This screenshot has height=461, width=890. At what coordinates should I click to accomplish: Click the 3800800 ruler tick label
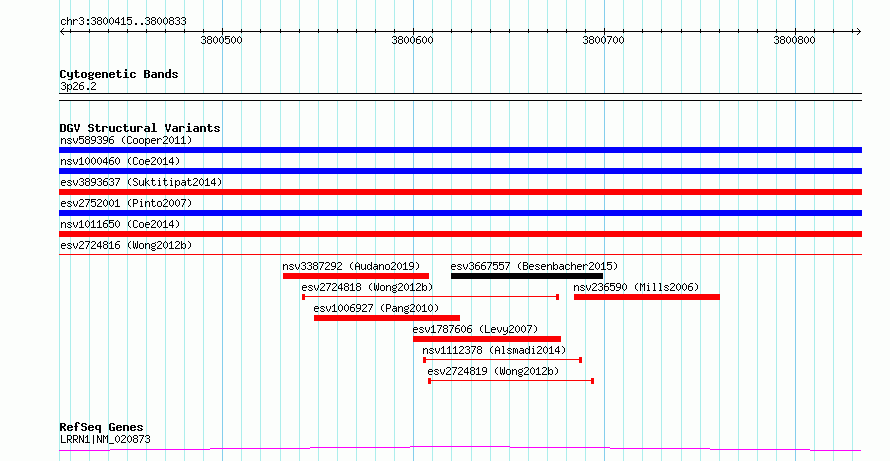click(795, 40)
